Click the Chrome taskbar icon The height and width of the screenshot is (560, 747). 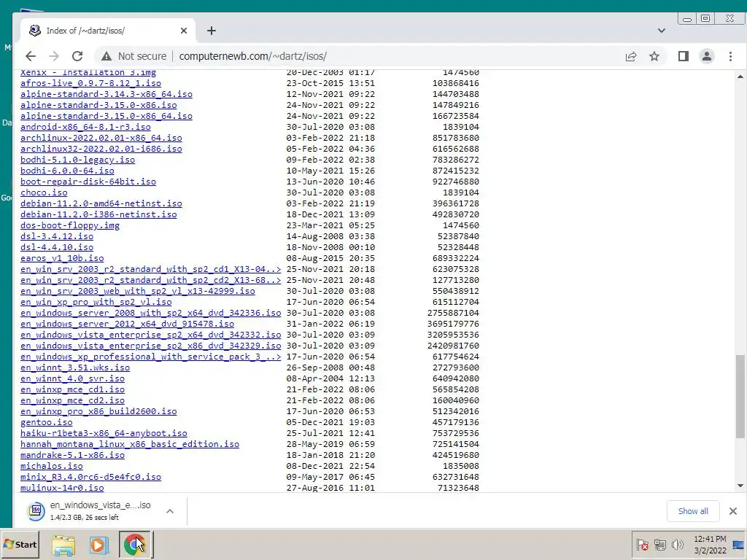tap(134, 544)
